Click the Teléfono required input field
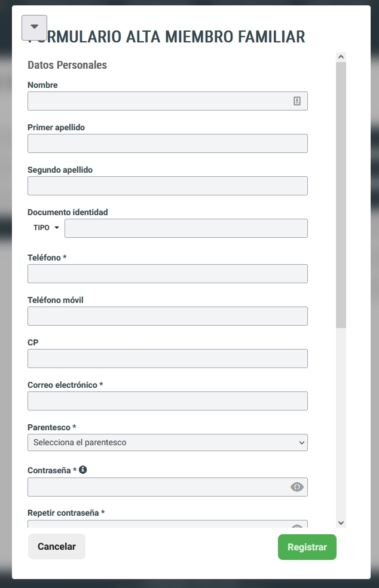The height and width of the screenshot is (588, 379). (x=167, y=274)
